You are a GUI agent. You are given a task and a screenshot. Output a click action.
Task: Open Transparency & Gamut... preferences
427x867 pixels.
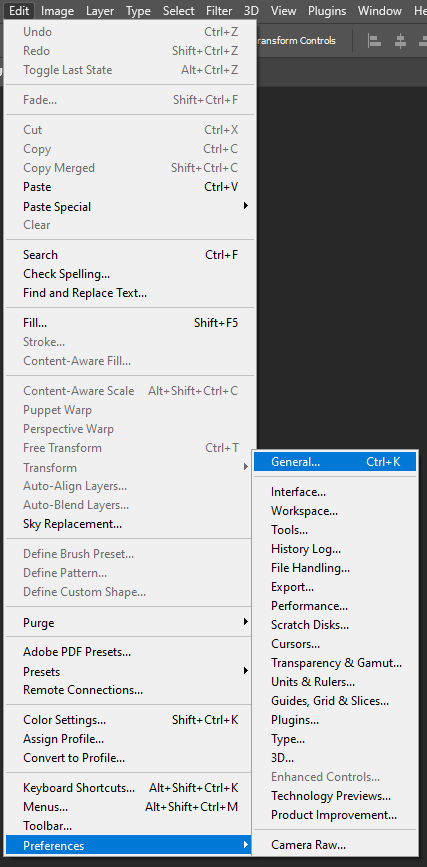click(x=335, y=663)
